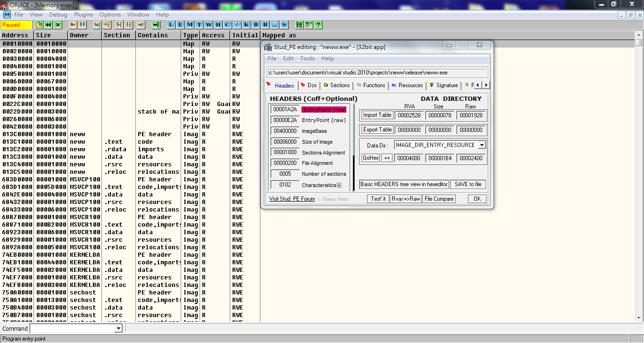Open the Log window 'L' icon

171,24
